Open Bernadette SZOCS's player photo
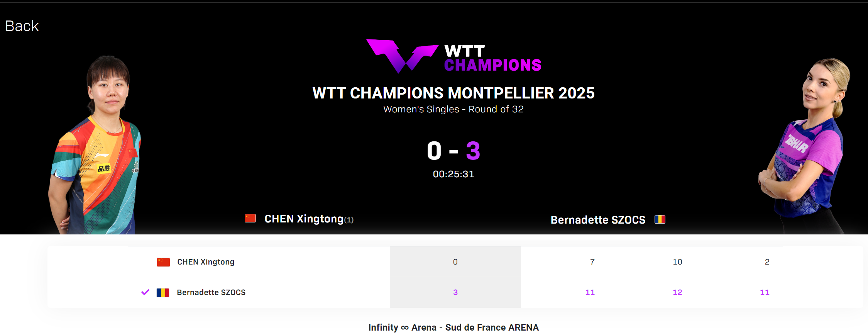 click(805, 147)
